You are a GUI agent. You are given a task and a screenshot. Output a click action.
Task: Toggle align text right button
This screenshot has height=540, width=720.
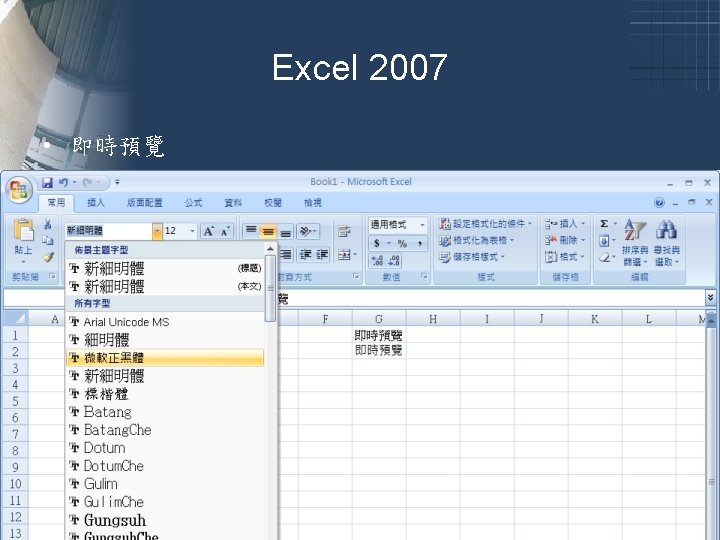pyautogui.click(x=286, y=254)
